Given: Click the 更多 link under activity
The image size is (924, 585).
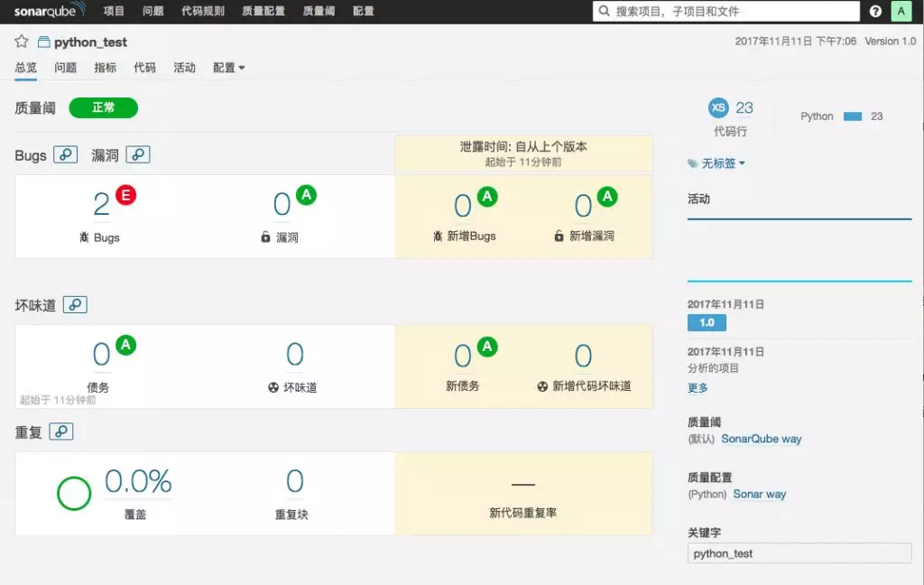Looking at the screenshot, I should 698,388.
